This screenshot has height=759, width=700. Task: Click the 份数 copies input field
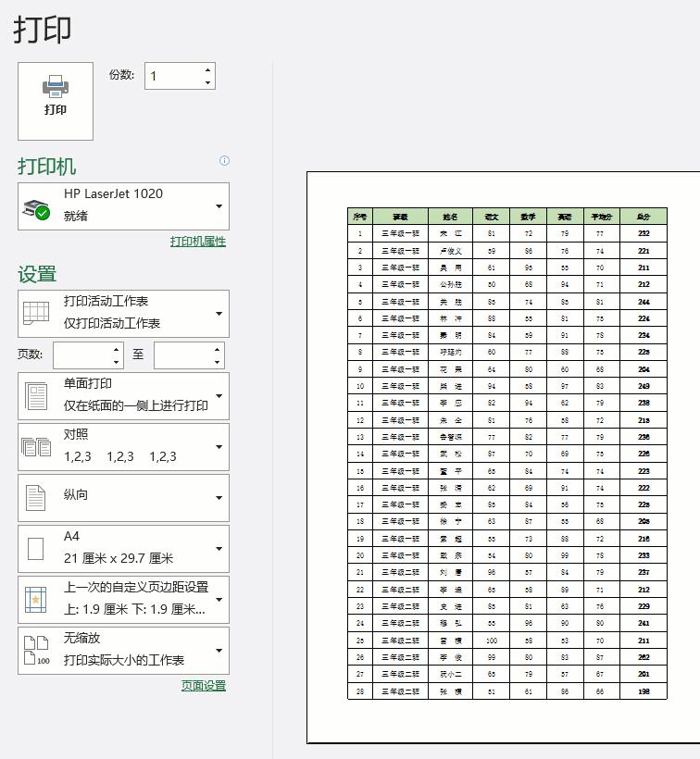173,76
